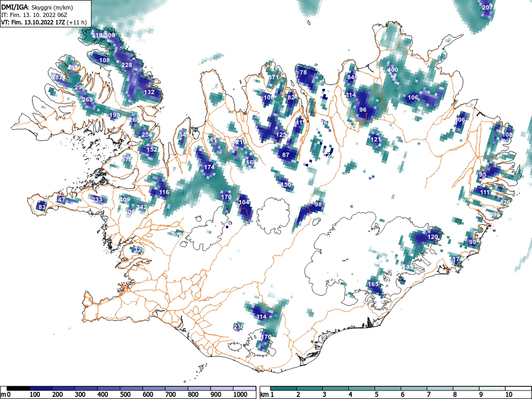This screenshot has height=399, width=532.
Task: Click the visibility value 308 on the map
Action: (x=110, y=35)
